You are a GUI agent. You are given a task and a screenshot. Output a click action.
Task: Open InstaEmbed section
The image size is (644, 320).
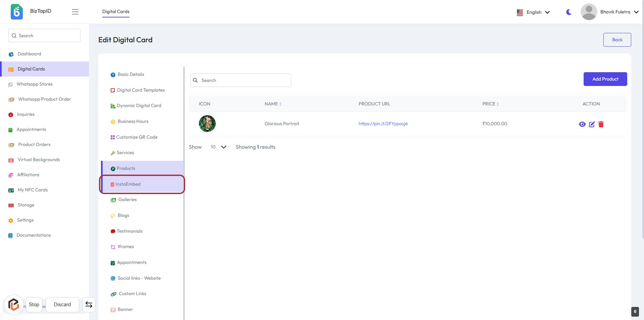pyautogui.click(x=128, y=184)
